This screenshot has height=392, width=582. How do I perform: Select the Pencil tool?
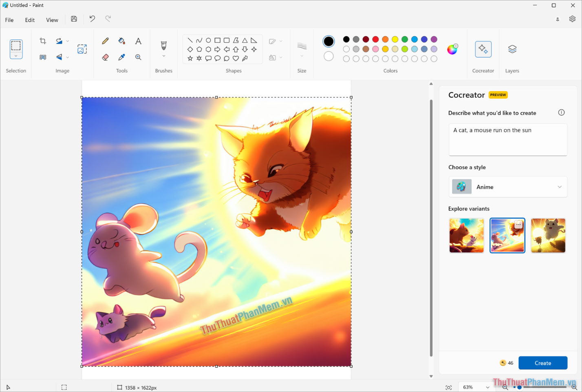pos(105,41)
